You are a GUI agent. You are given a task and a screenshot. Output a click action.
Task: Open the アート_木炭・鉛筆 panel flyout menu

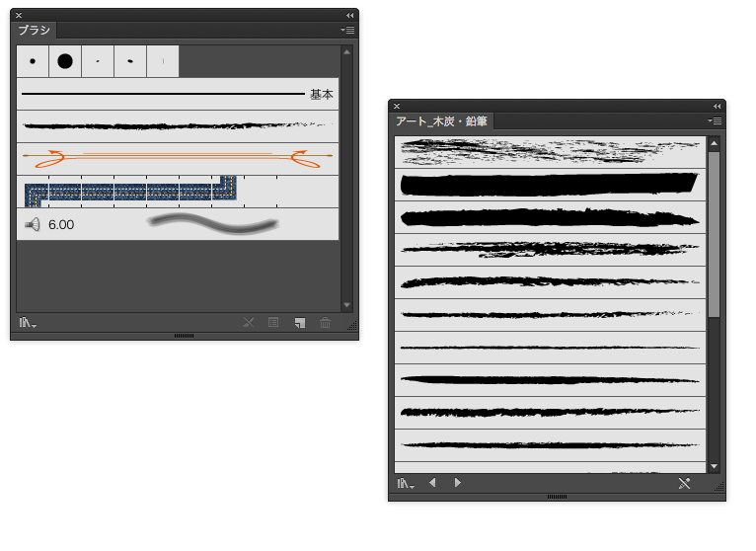716,120
